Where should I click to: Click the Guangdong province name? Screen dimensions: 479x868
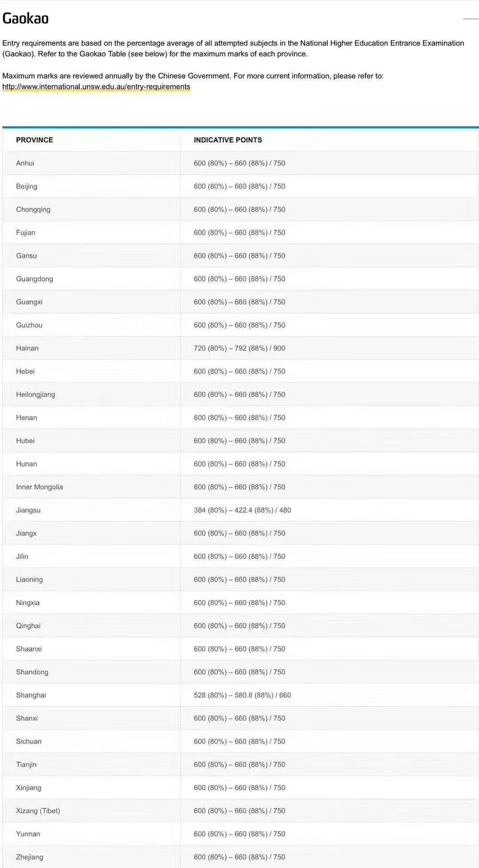(35, 279)
